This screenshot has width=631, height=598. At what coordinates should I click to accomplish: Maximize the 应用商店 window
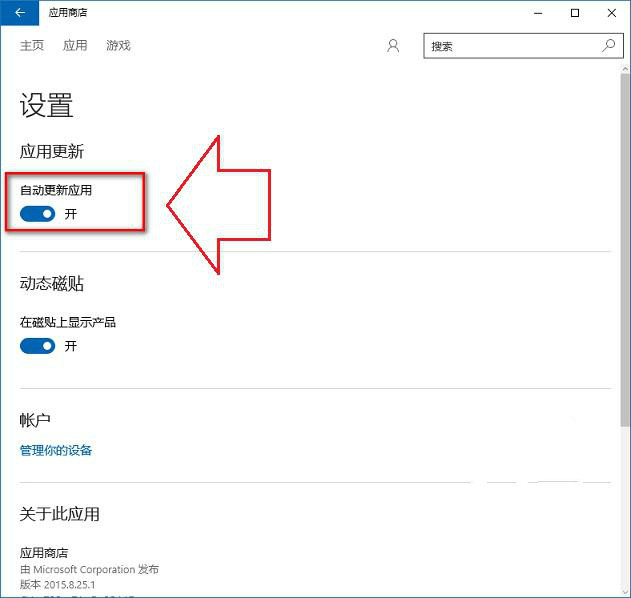click(x=575, y=13)
